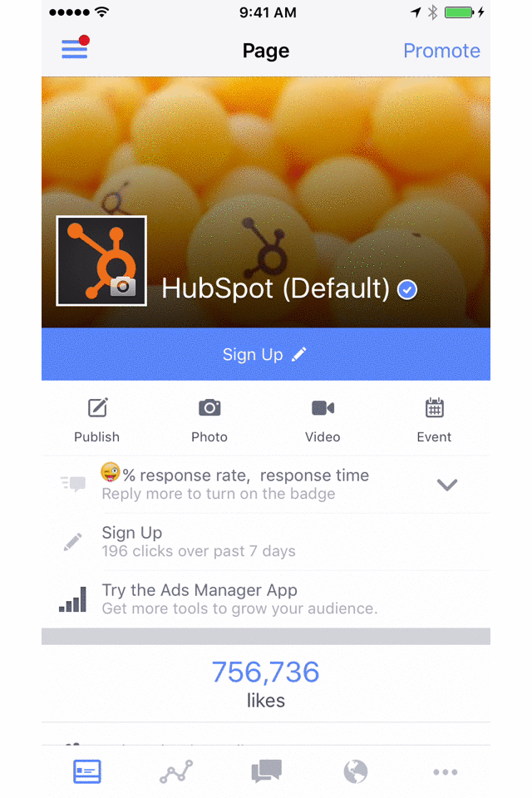Tap the Event calendar icon
The width and height of the screenshot is (532, 798).
434,407
